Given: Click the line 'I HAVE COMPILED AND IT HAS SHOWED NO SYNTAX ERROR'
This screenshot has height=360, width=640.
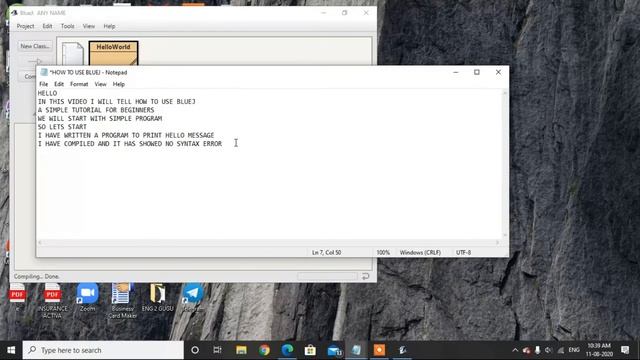Looking at the screenshot, I should (x=130, y=144).
